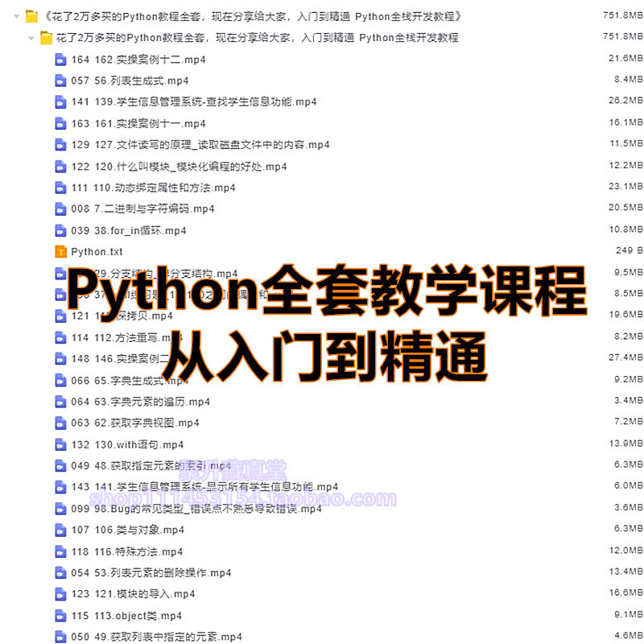Click video icon for 63.字典元素的遍历.mp4
Screen dimensions: 644x644
[x=60, y=402]
